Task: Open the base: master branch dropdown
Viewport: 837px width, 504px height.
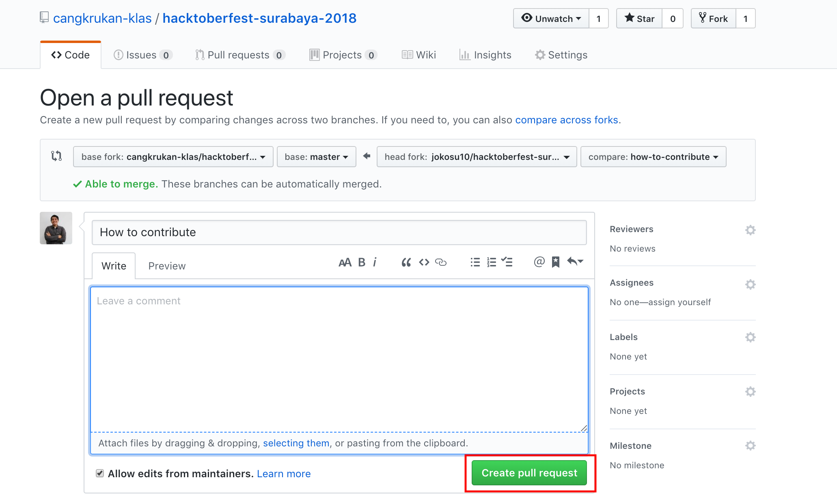Action: point(316,157)
